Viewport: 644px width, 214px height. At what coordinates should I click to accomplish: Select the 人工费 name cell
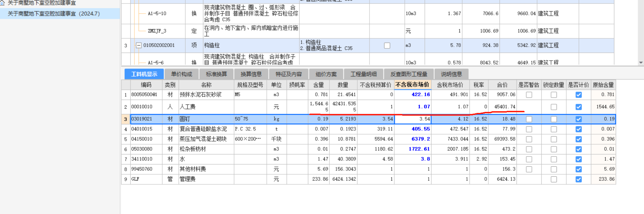point(206,107)
